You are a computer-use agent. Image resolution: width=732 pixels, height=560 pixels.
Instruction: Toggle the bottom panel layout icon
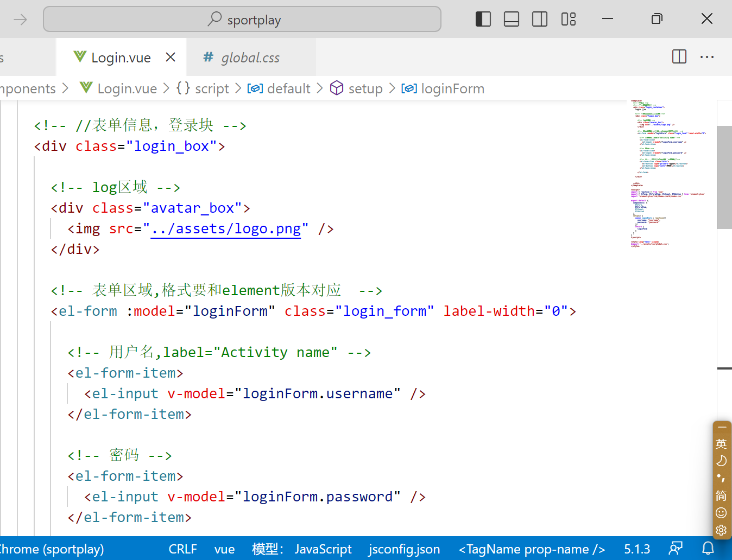pyautogui.click(x=512, y=20)
